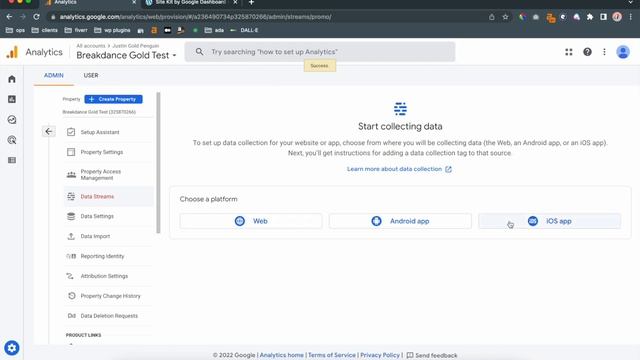The image size is (640, 360).
Task: Bookmark page with the star icon
Action: click(x=505, y=17)
